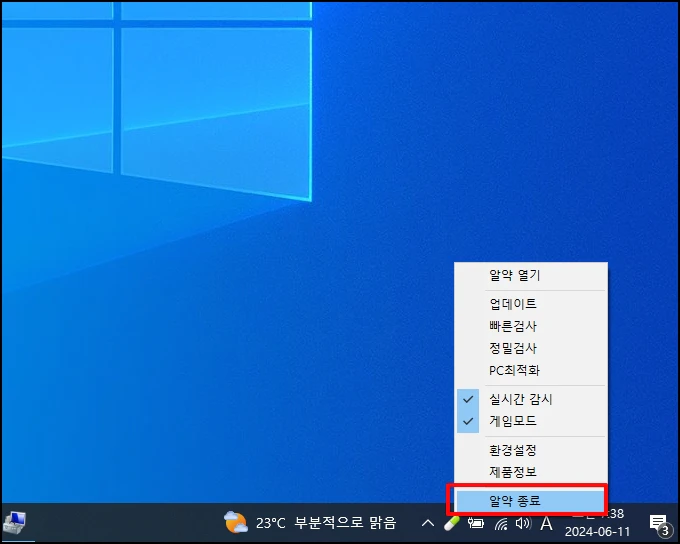Click the computer app icon on taskbar
This screenshot has width=680, height=544.
(x=14, y=523)
